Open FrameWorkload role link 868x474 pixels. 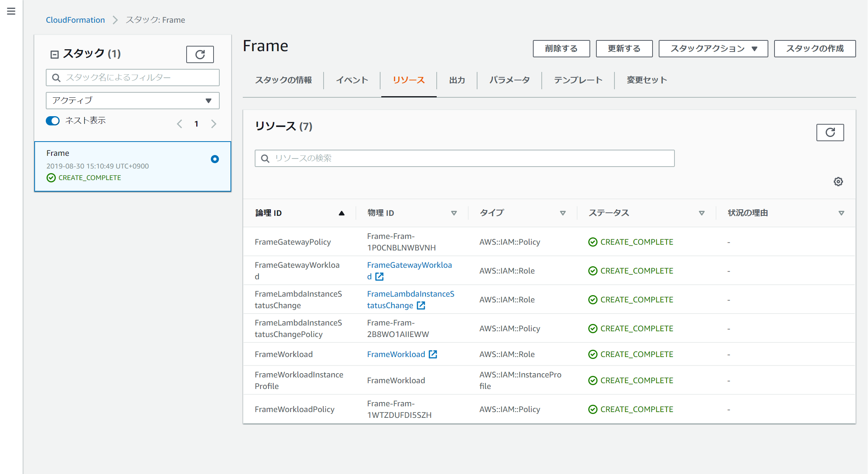pos(396,354)
